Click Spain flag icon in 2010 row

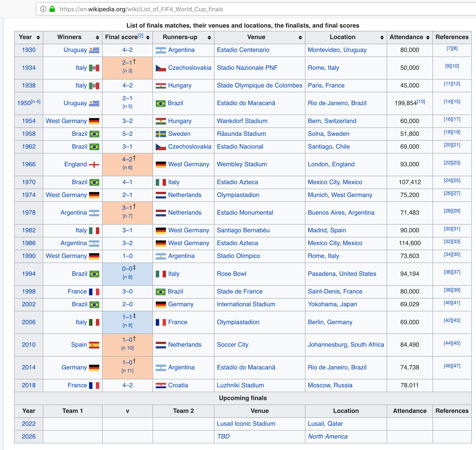94,345
